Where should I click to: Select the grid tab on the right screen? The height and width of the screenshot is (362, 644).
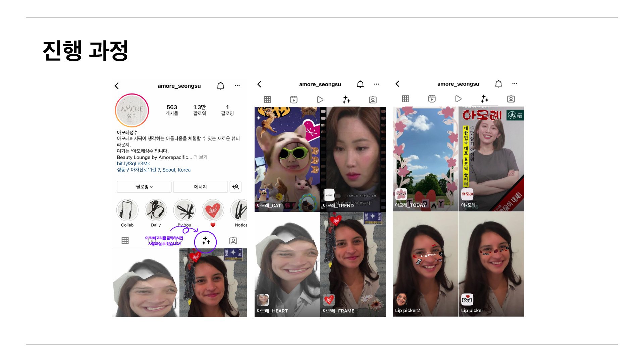pyautogui.click(x=406, y=99)
